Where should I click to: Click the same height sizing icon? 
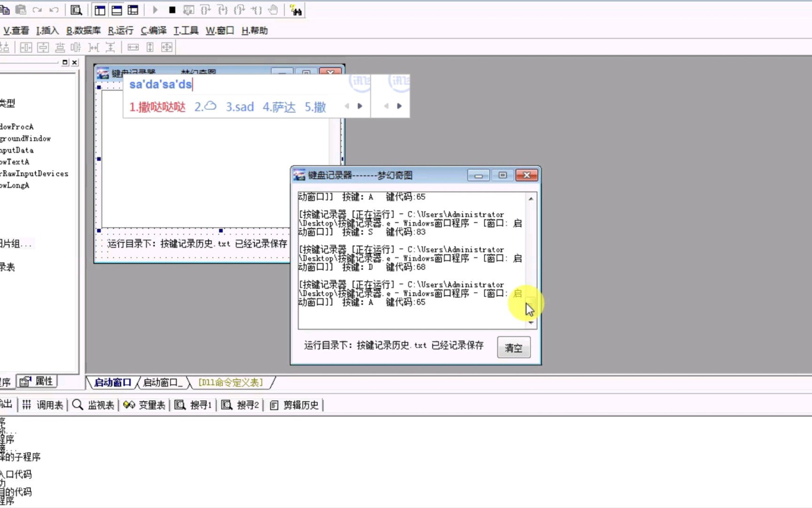(x=150, y=47)
